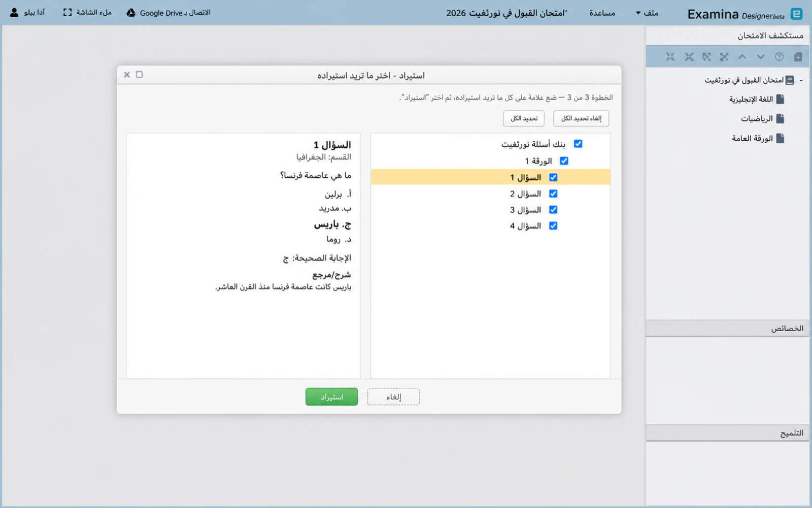Click the fullscreen brackets icon ملء الشاشة
The height and width of the screenshot is (508, 812).
67,12
